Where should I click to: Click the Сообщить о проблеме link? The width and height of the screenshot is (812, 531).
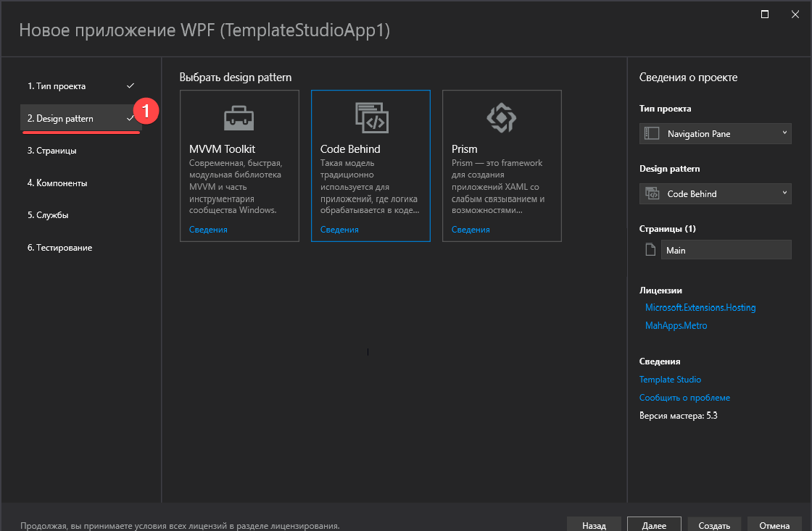pos(684,397)
